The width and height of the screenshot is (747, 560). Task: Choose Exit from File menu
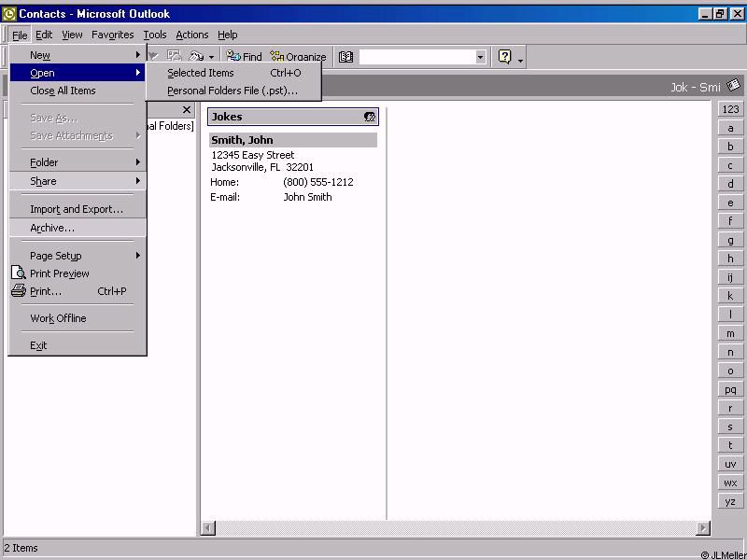78,345
